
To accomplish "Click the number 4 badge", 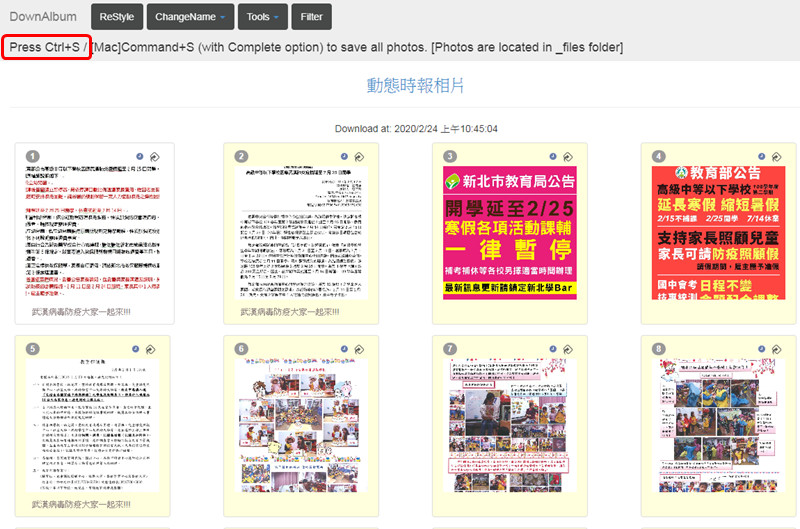I will (659, 157).
